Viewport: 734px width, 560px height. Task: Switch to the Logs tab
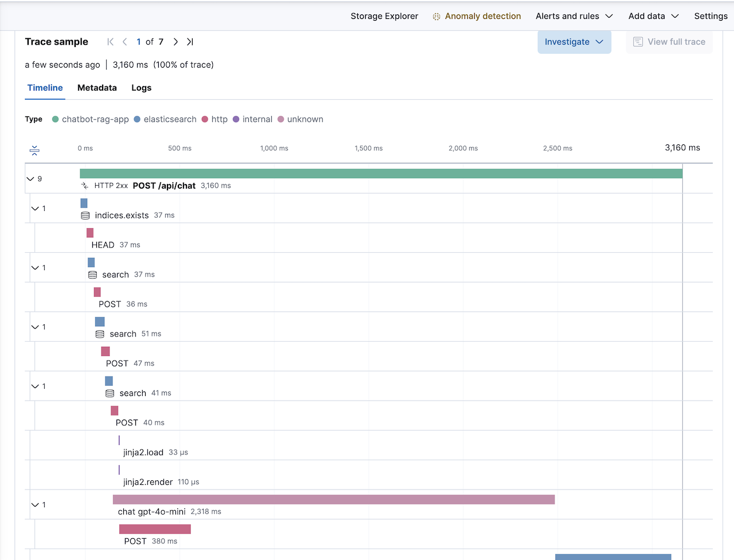tap(141, 88)
